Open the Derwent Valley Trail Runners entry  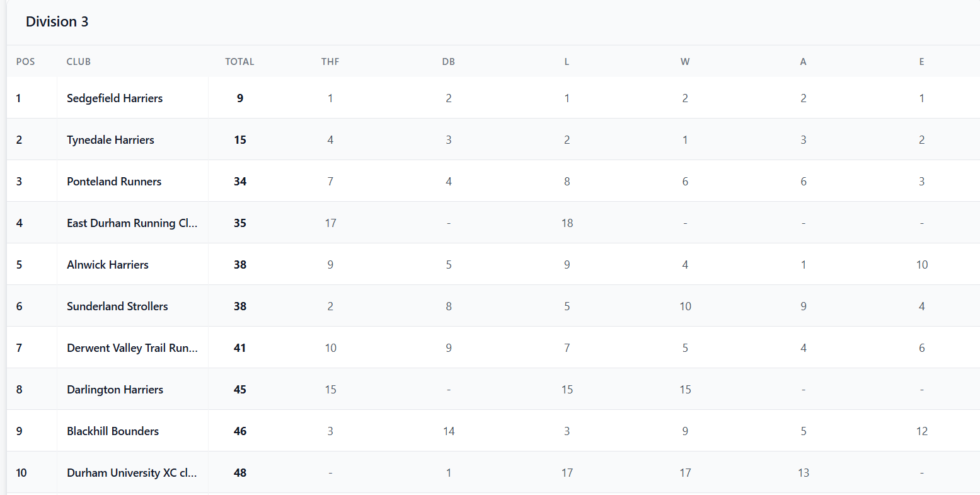tap(132, 348)
